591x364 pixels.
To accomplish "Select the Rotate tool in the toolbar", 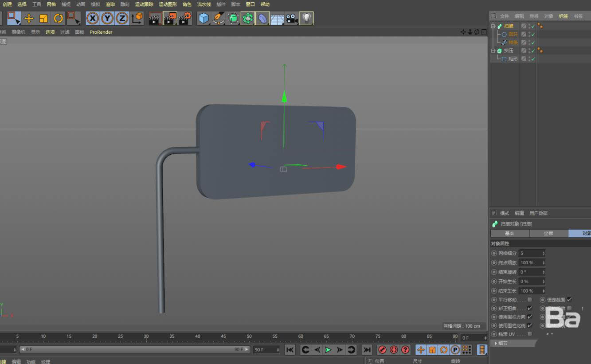I will (58, 18).
